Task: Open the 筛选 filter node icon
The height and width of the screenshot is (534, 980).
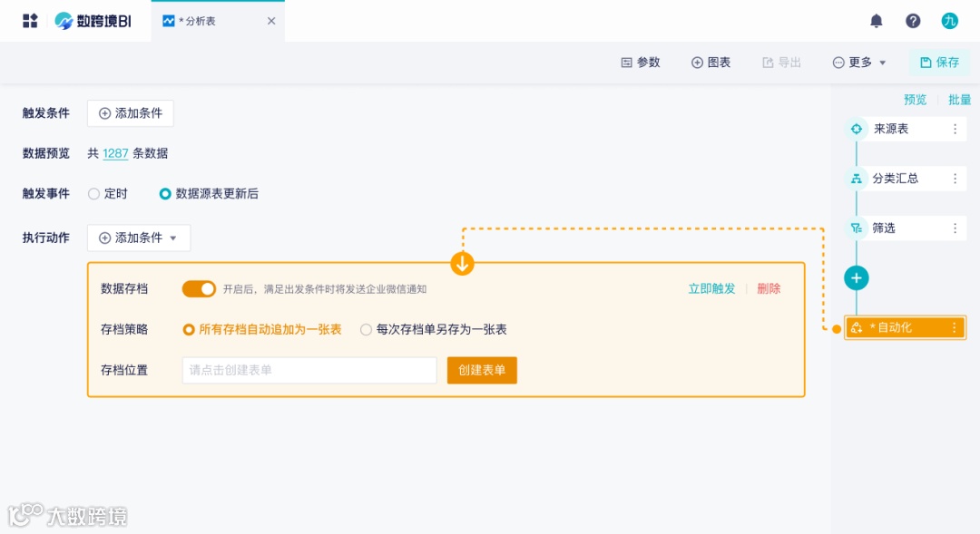Action: click(x=856, y=228)
